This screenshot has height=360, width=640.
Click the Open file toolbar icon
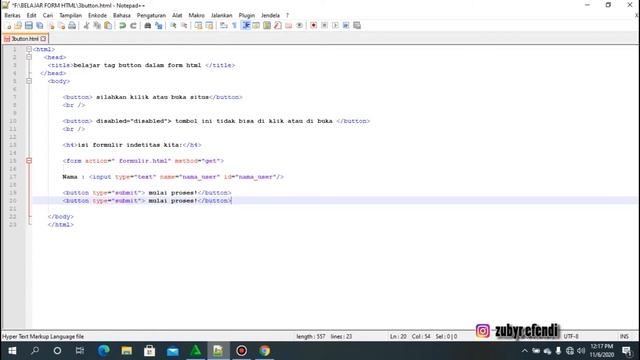pos(18,26)
